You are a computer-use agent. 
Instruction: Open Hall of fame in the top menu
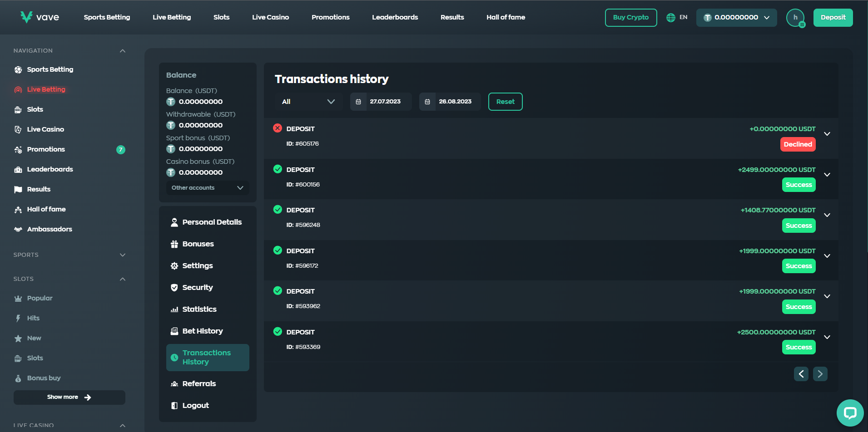pos(506,17)
